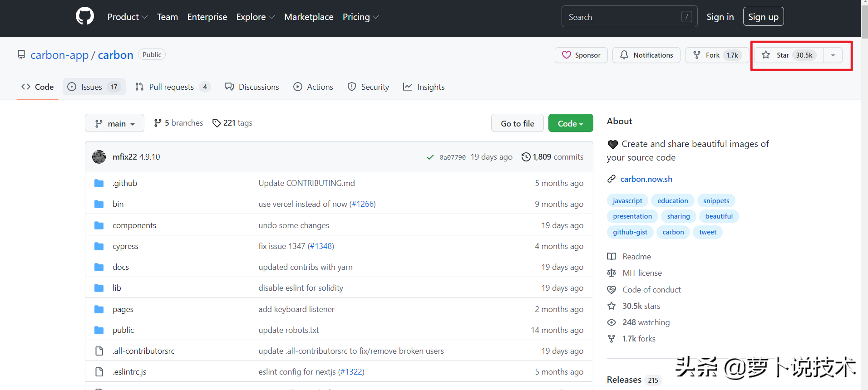
Task: Click the history clock icon by commits
Action: click(x=526, y=157)
